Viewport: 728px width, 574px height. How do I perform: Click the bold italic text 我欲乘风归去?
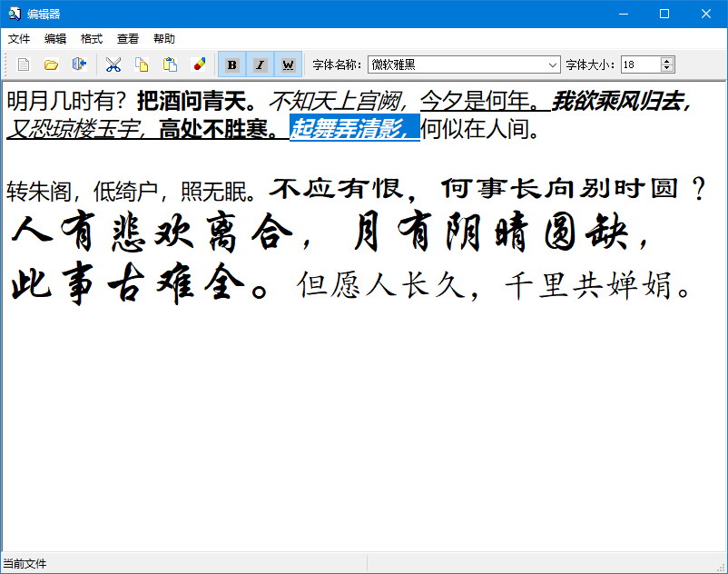(x=622, y=101)
